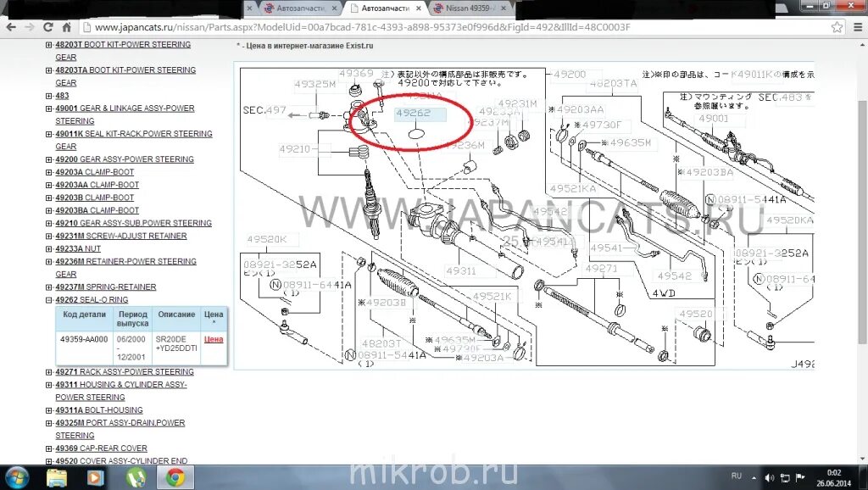This screenshot has height=490, width=868.
Task: Open 49237M SPRING-RETAINER link
Action: [106, 287]
